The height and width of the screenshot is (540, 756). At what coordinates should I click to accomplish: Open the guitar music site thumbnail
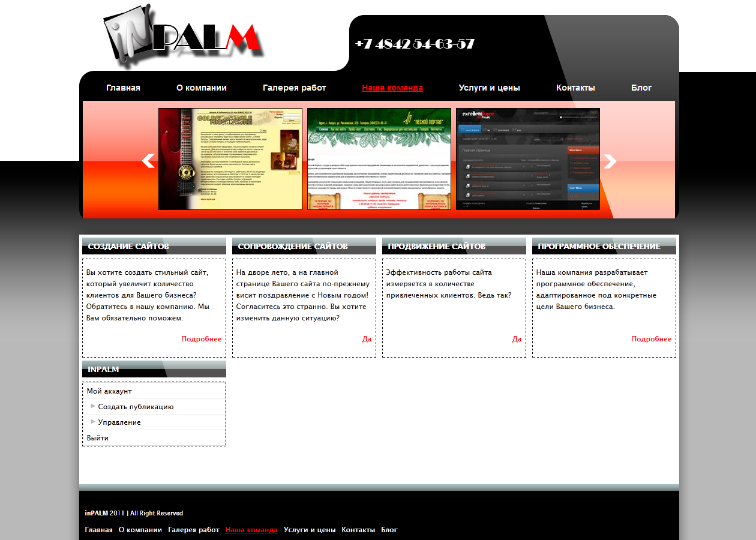(230, 159)
